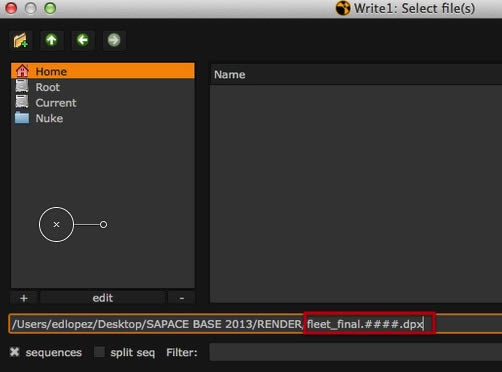Click the Current drive icon

point(22,101)
